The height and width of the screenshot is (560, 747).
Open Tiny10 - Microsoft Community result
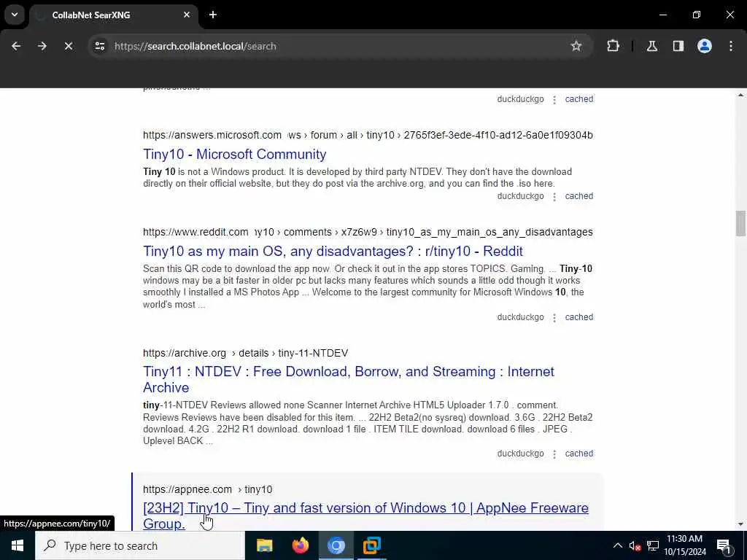point(234,155)
